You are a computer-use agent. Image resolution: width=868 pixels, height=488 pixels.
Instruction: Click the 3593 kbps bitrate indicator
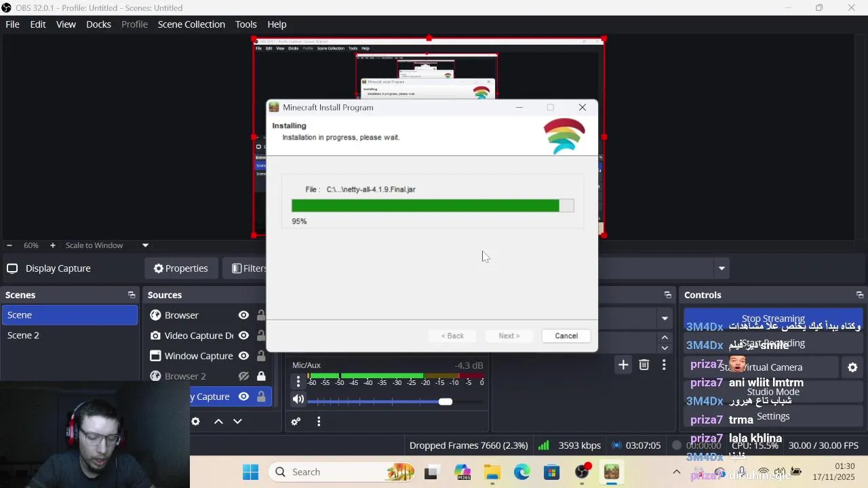pyautogui.click(x=580, y=445)
